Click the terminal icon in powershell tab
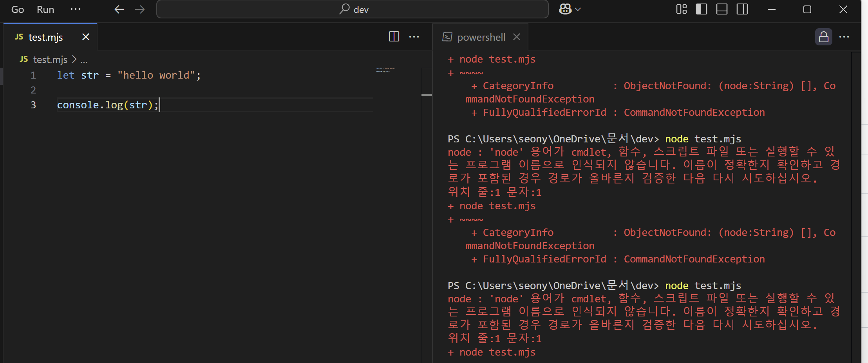This screenshot has width=868, height=363. [x=447, y=37]
